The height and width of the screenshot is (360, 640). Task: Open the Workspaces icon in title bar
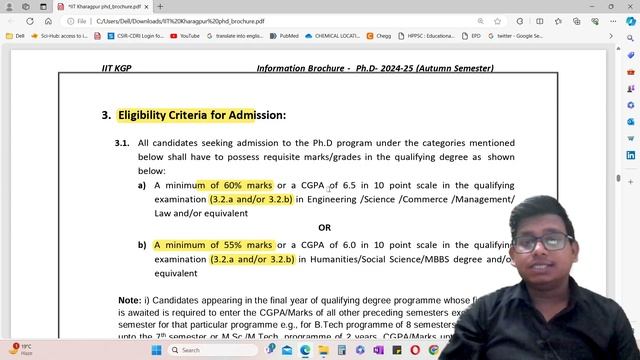[26, 7]
